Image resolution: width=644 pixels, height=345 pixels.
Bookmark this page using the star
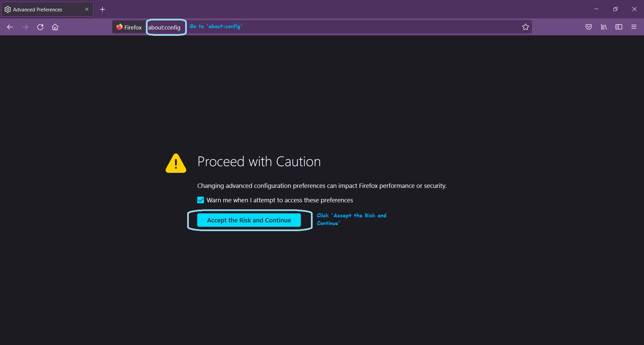pyautogui.click(x=526, y=27)
